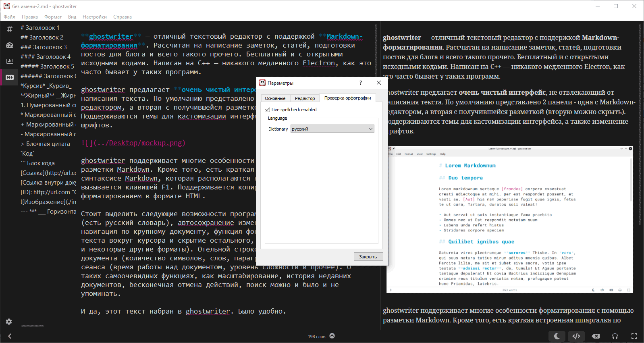Toggle distraction-free headphones icon
The width and height of the screenshot is (644, 343).
615,336
